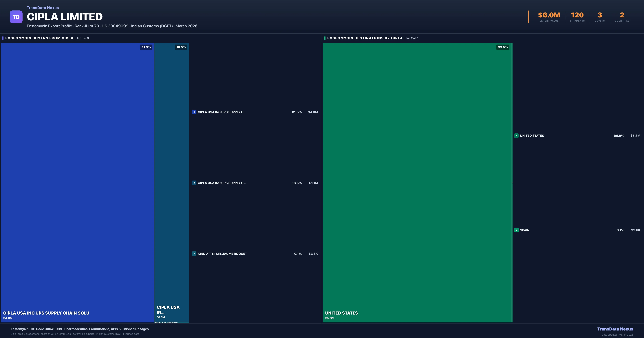Open FOSFOMYCIN DESTINATIONS BY CIPLA section
Viewport: 644px width, 338px height.
365,38
